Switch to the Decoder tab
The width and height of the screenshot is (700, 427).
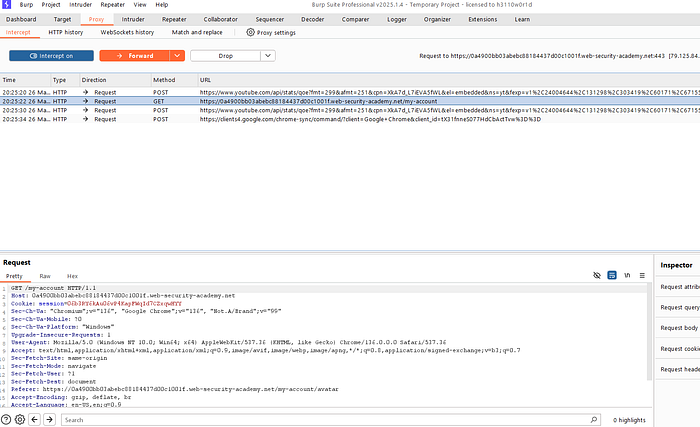[312, 19]
